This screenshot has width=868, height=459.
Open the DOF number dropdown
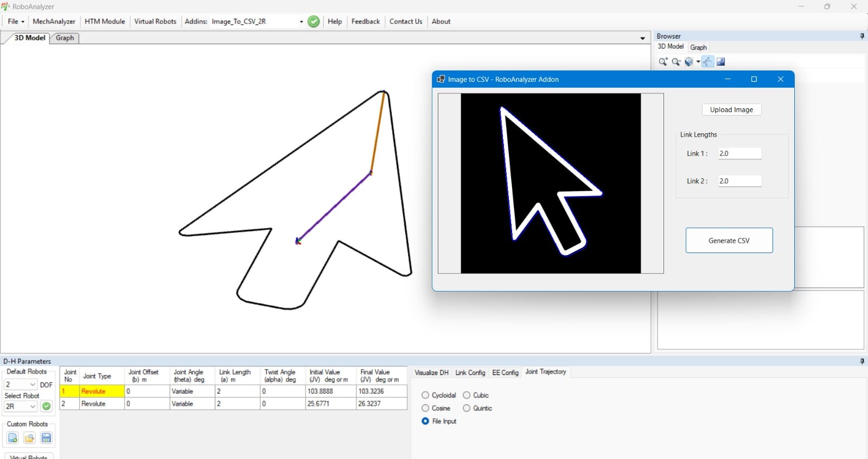33,385
